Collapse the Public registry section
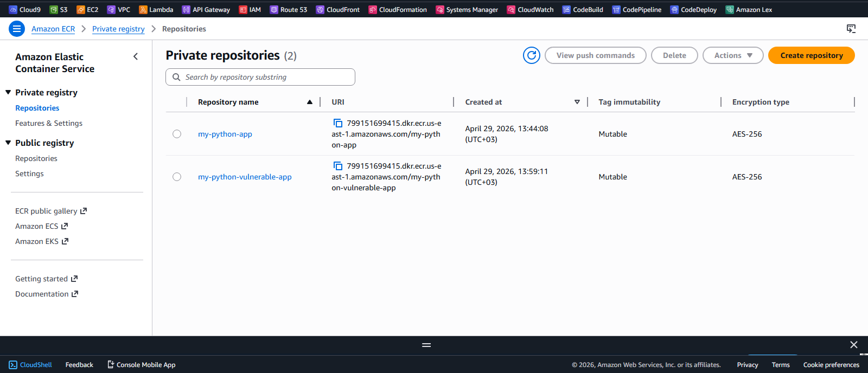 [x=8, y=143]
